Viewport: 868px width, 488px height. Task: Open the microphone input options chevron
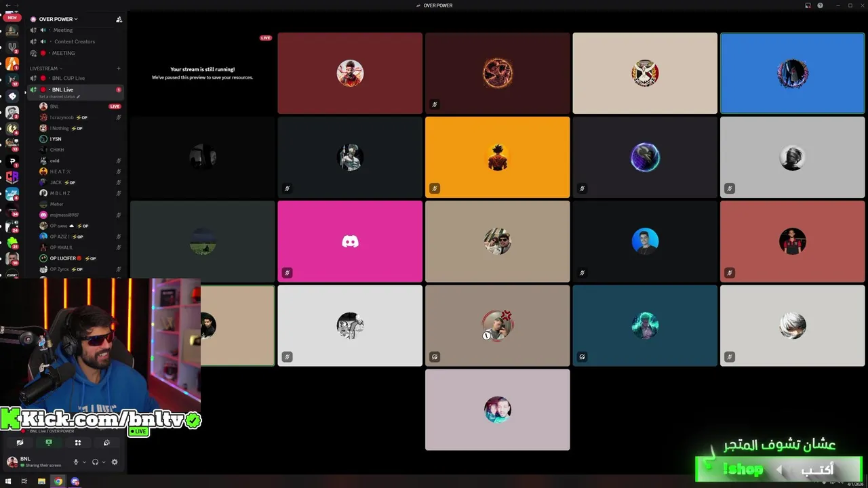click(84, 462)
